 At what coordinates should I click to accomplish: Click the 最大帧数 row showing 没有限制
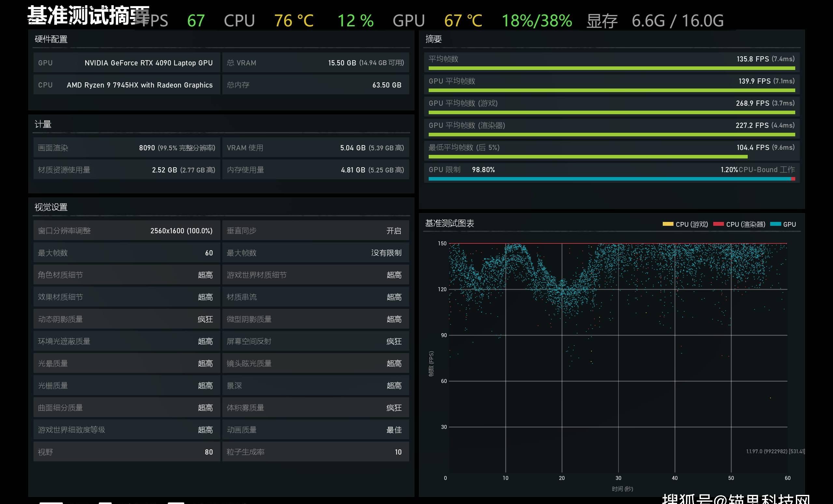click(315, 252)
